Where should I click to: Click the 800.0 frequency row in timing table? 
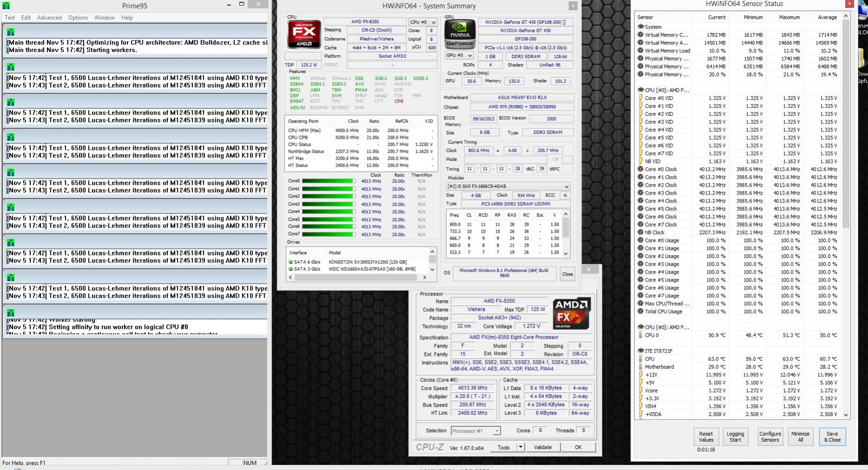click(504, 224)
